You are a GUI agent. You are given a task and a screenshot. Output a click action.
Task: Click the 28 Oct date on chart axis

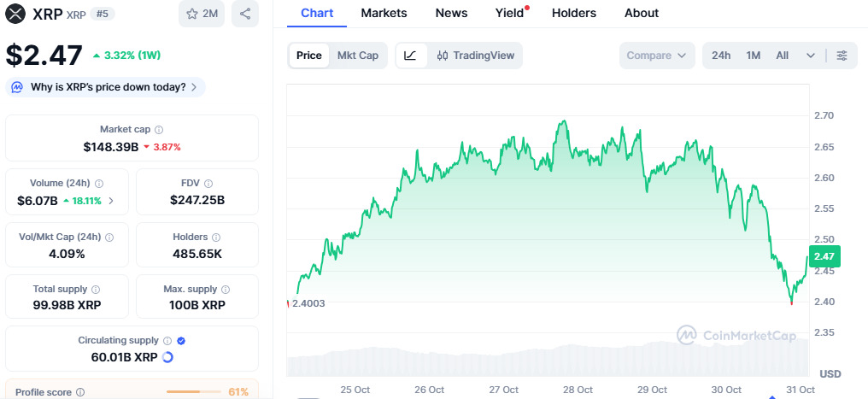578,390
